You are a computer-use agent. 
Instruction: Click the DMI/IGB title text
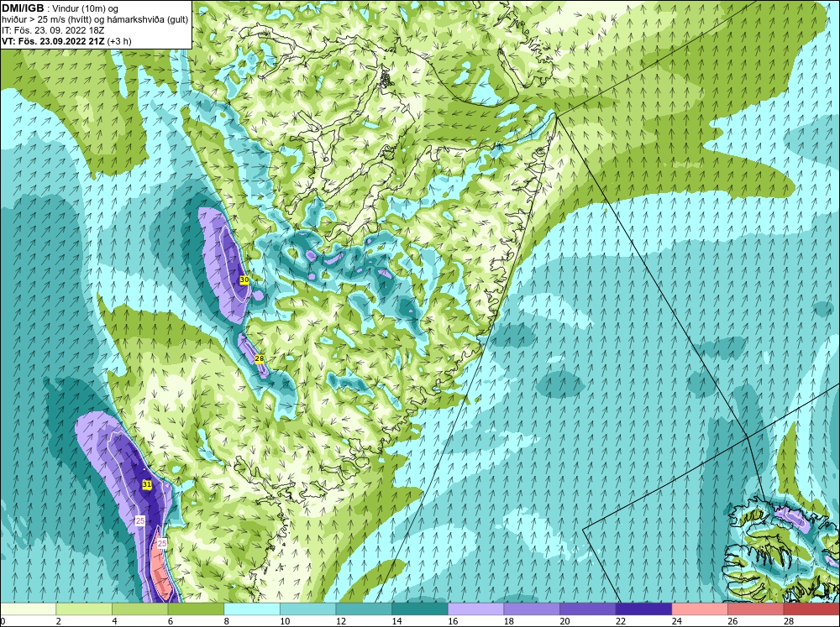click(x=23, y=8)
